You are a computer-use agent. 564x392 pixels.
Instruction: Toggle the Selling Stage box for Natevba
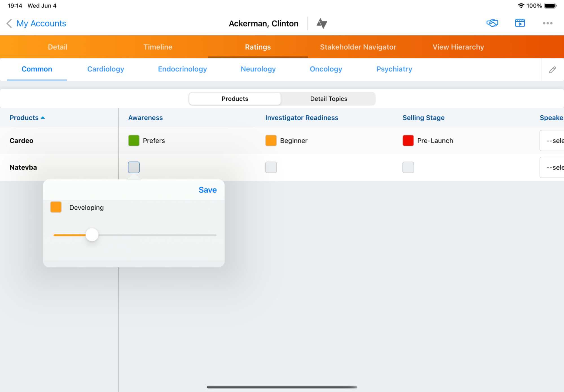click(408, 167)
